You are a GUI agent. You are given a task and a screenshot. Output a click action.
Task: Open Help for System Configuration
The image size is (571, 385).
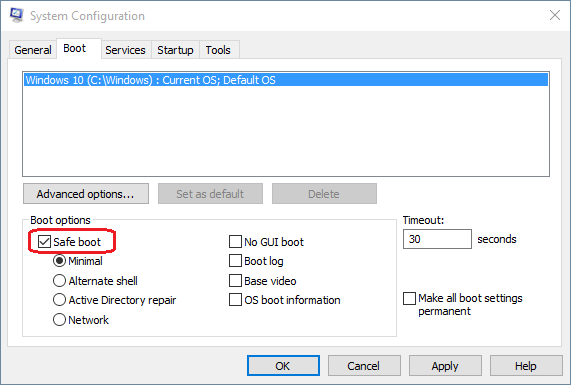[x=526, y=366]
